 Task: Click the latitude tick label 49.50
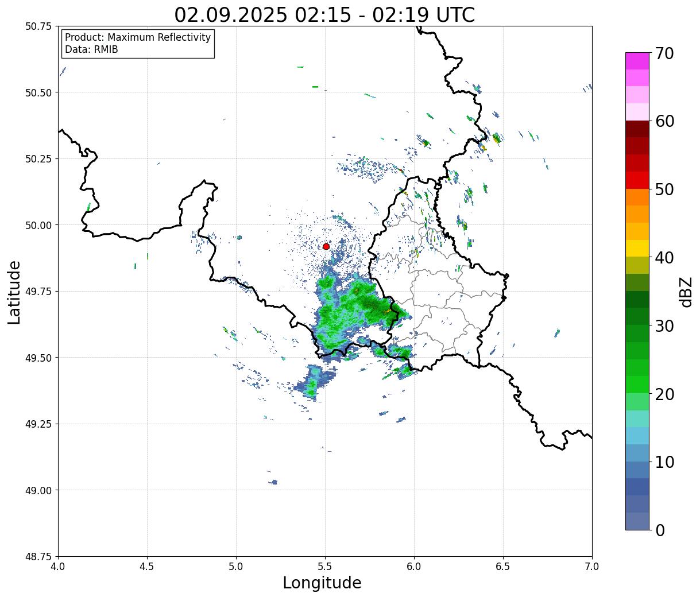pyautogui.click(x=38, y=358)
